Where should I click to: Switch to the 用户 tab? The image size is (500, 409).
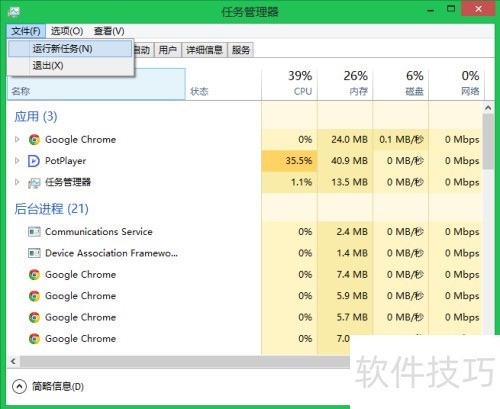point(167,50)
